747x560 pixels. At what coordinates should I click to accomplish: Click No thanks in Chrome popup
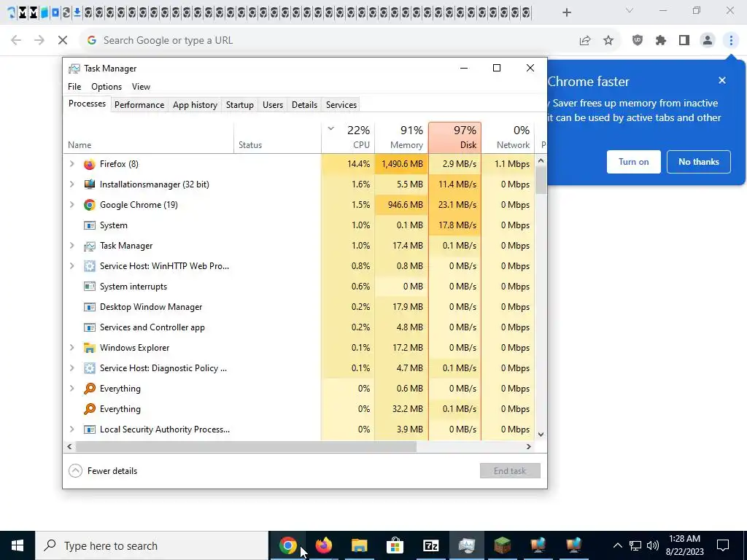click(698, 162)
